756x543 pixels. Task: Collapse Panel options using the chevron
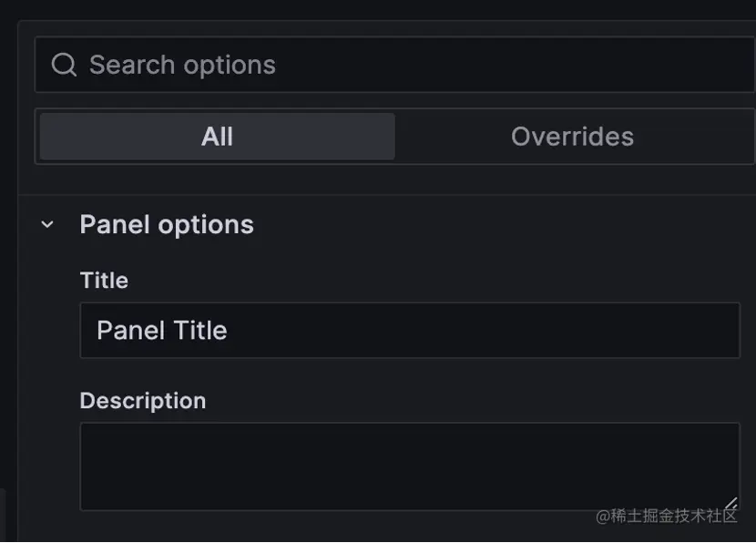point(47,224)
